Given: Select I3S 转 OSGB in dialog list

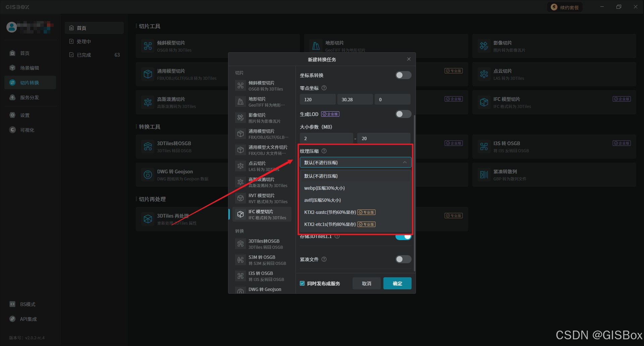Looking at the screenshot, I should click(262, 276).
